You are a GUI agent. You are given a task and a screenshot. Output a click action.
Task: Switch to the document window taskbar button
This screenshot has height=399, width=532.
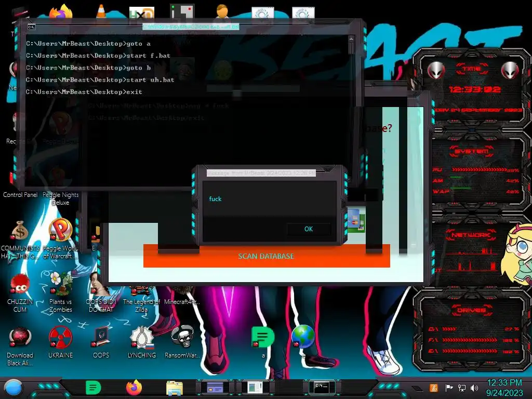[x=255, y=387]
